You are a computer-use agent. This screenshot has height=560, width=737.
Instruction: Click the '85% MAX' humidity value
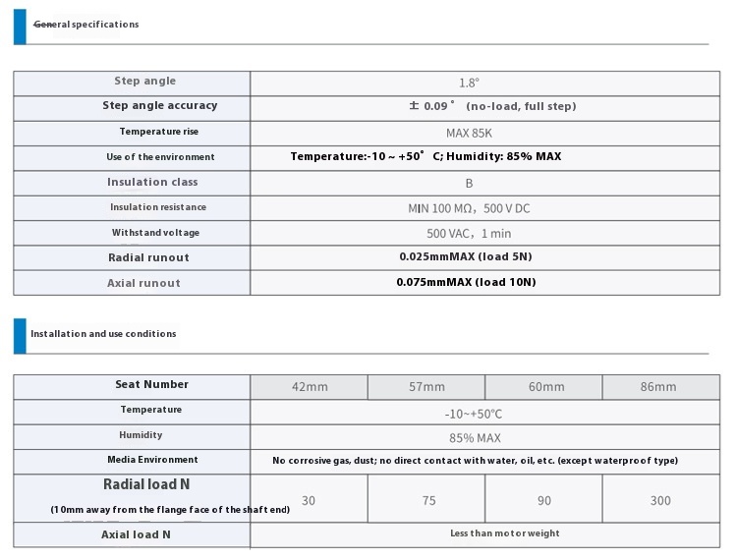(x=475, y=438)
